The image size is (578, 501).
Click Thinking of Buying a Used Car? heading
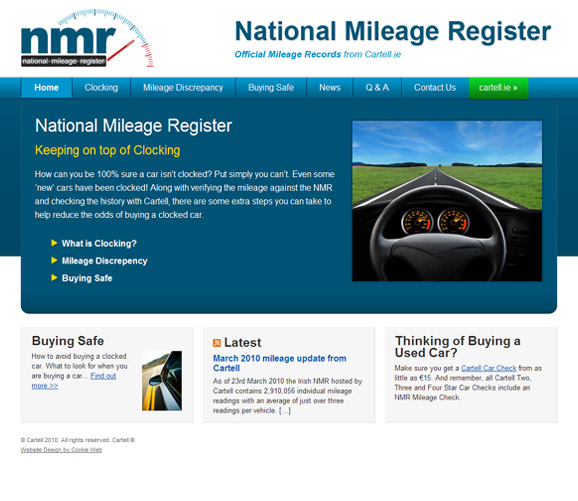click(x=457, y=347)
